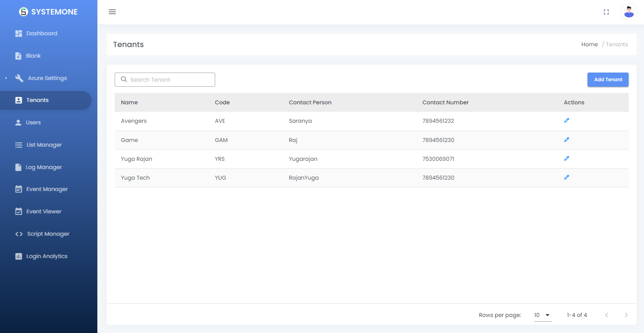This screenshot has height=333, width=644.
Task: Edit the Yuga Tech tenant
Action: coord(566,178)
